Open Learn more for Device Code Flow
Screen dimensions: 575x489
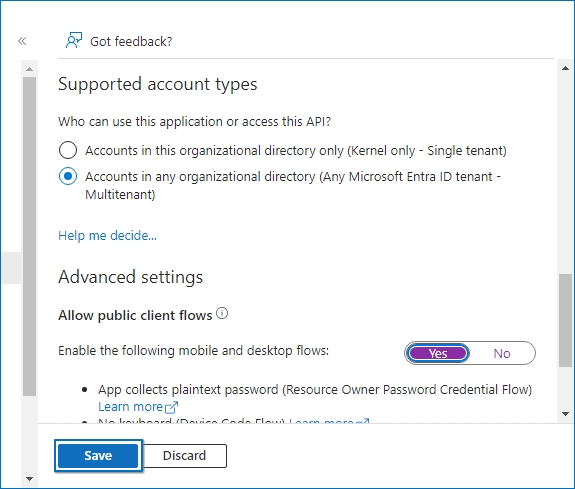(x=322, y=421)
